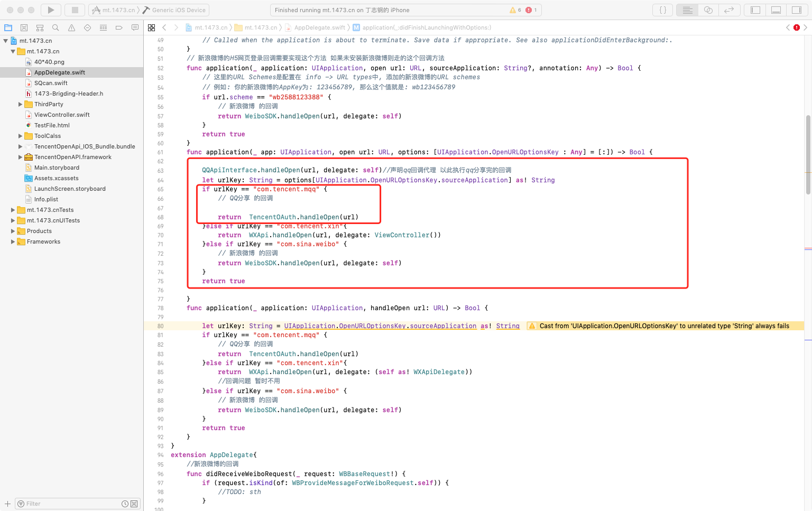This screenshot has width=812, height=511.
Task: Click line number 80 in gutter
Action: point(160,326)
